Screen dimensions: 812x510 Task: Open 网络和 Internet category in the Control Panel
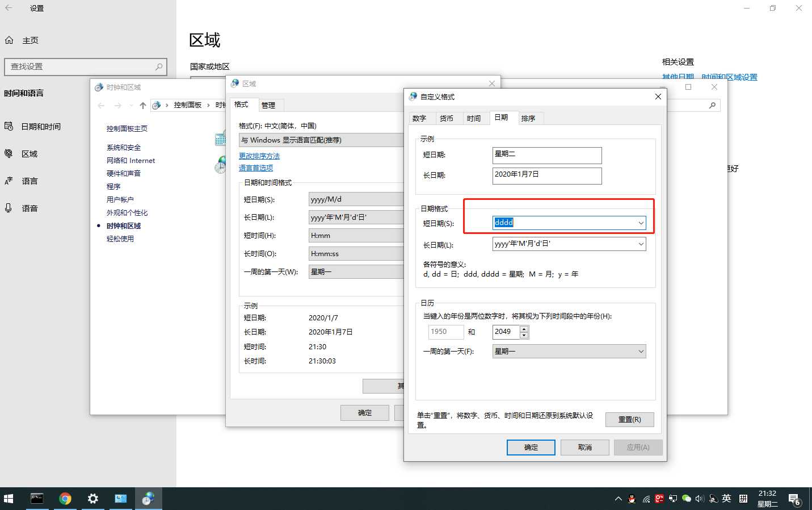(x=131, y=161)
